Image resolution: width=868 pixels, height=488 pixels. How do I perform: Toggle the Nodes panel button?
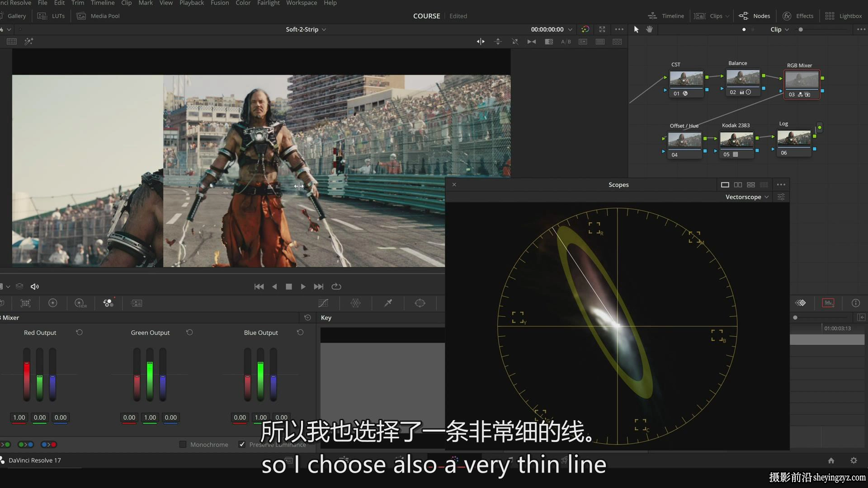(x=755, y=16)
